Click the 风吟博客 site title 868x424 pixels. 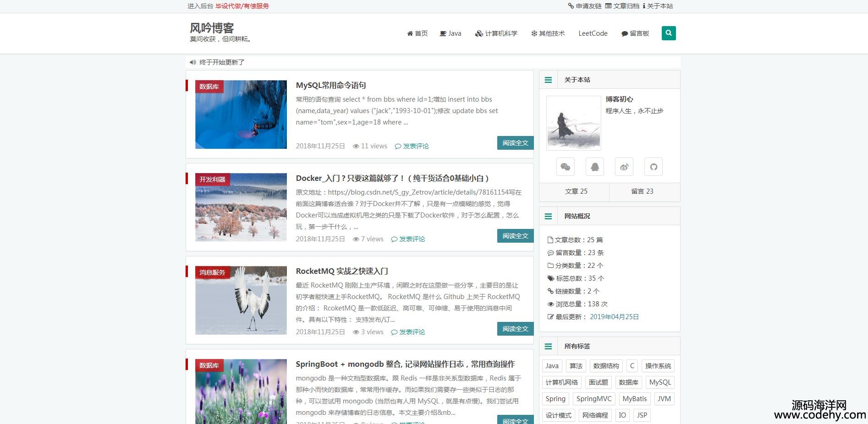(212, 28)
